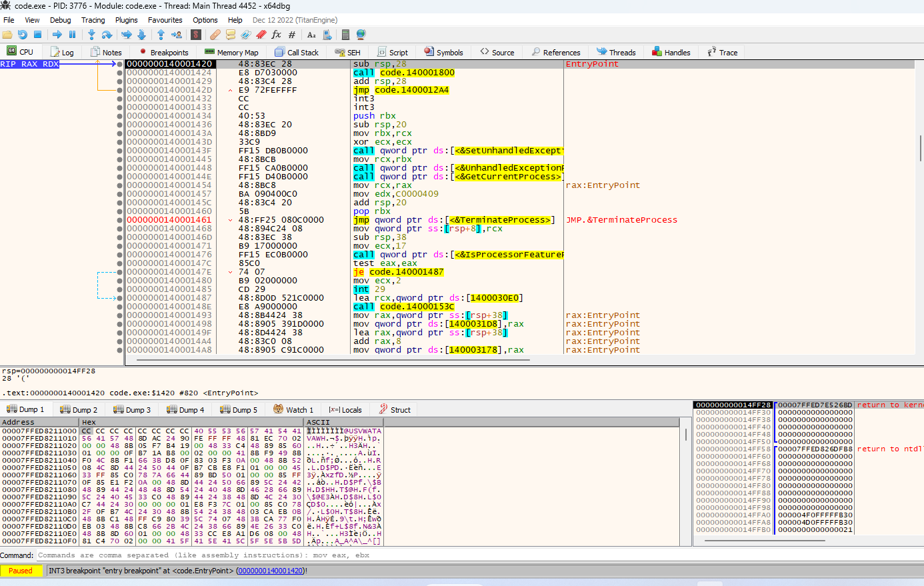Click the Open file folder icon

click(7, 35)
